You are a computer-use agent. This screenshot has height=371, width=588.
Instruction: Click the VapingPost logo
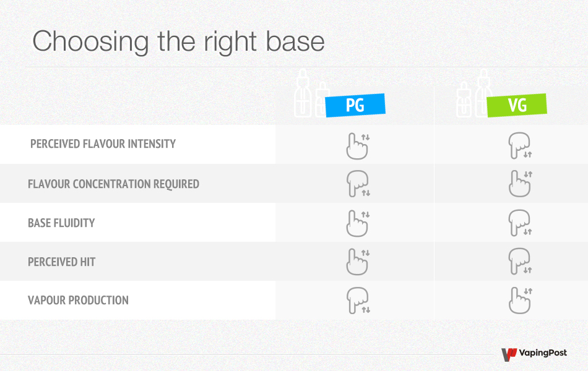(x=534, y=354)
